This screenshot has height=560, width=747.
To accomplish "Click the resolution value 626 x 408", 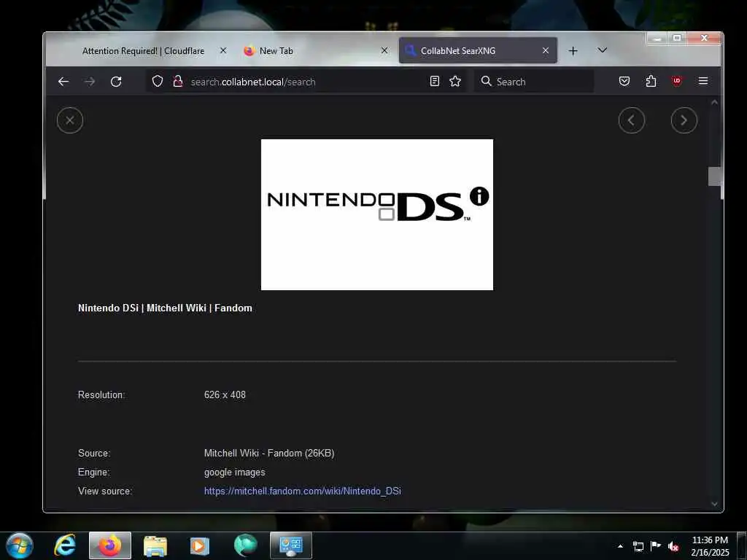I will point(225,394).
